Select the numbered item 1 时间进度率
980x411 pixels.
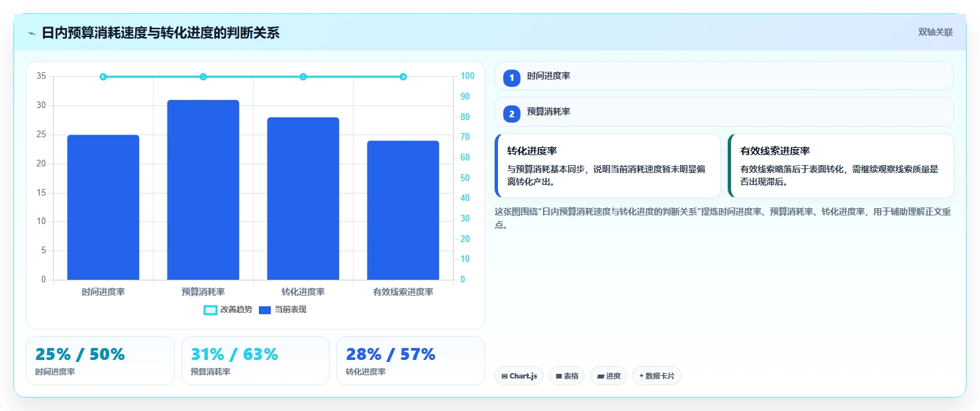(x=724, y=76)
